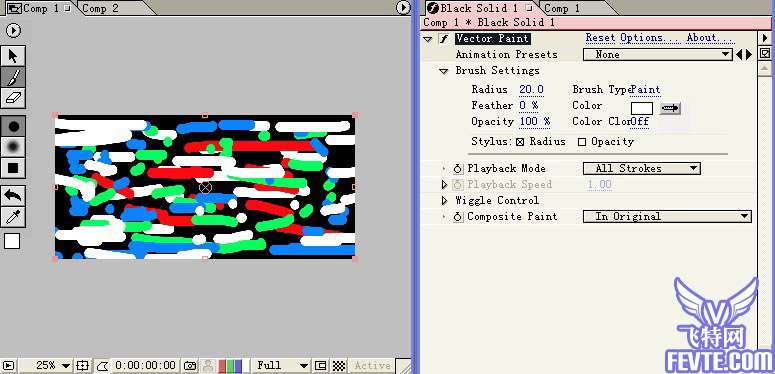The width and height of the screenshot is (775, 374).
Task: Toggle region of interest icon
Action: pyautogui.click(x=321, y=366)
